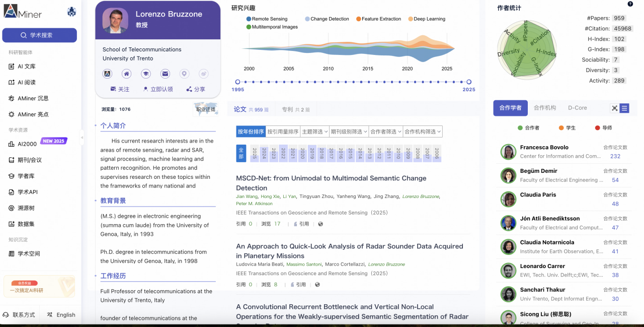Image resolution: width=644 pixels, height=327 pixels.
Task: Click the 会员权益 promotional banner
Action: pyautogui.click(x=39, y=287)
